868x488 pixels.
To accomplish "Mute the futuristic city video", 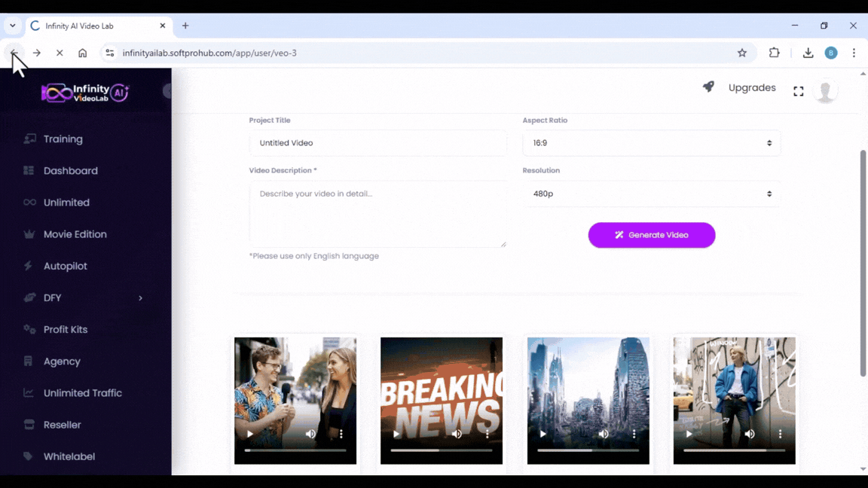I will tap(604, 434).
